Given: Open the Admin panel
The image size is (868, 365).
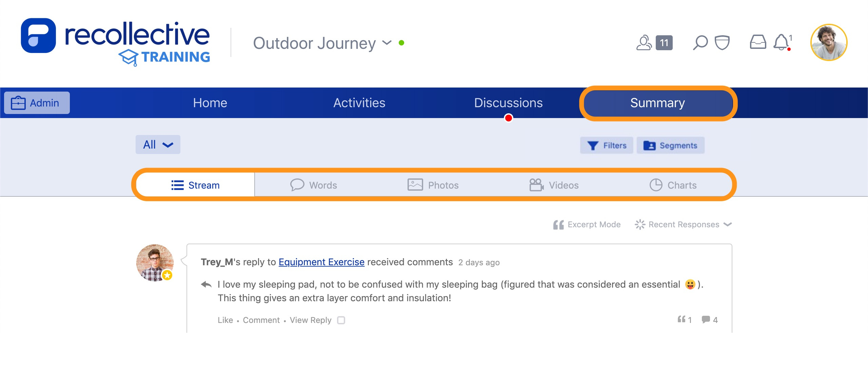Looking at the screenshot, I should point(36,102).
